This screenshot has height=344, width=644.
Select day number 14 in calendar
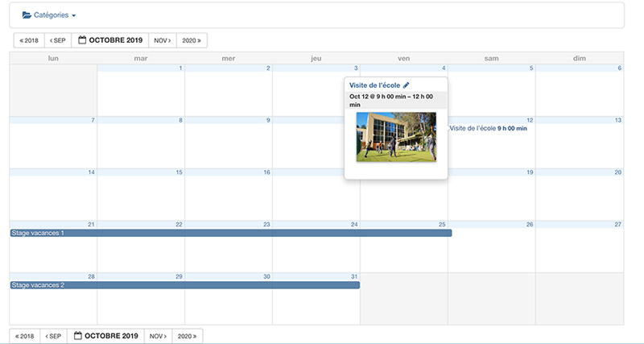tap(91, 172)
